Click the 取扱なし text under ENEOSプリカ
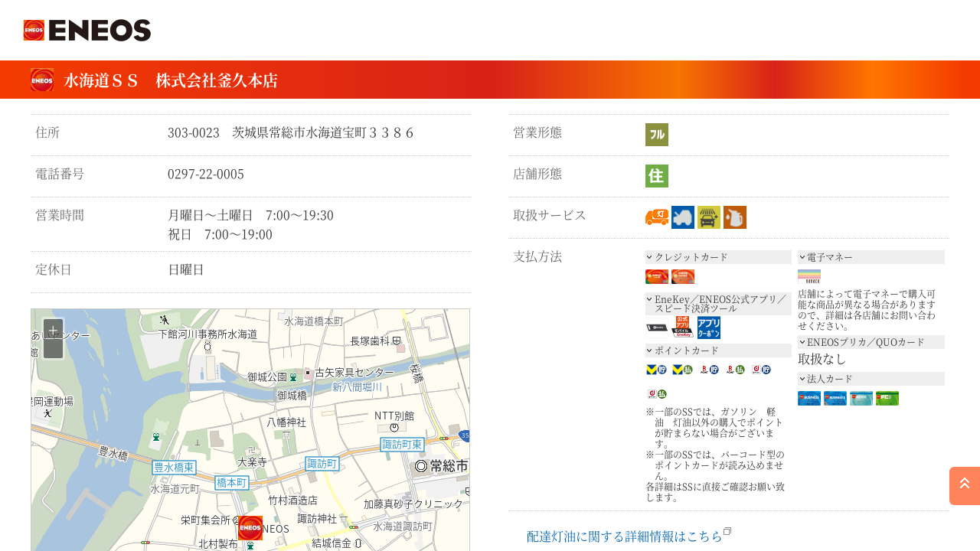This screenshot has width=980, height=551. click(822, 359)
